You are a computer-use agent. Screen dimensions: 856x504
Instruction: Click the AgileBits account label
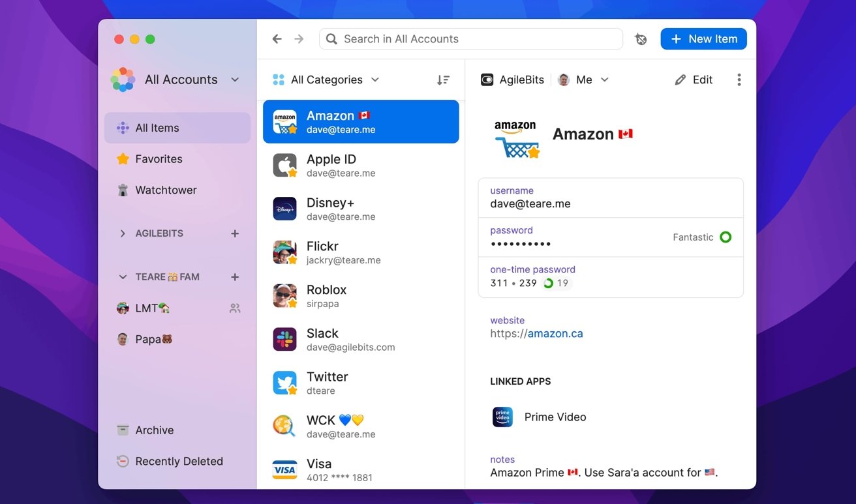tap(513, 80)
